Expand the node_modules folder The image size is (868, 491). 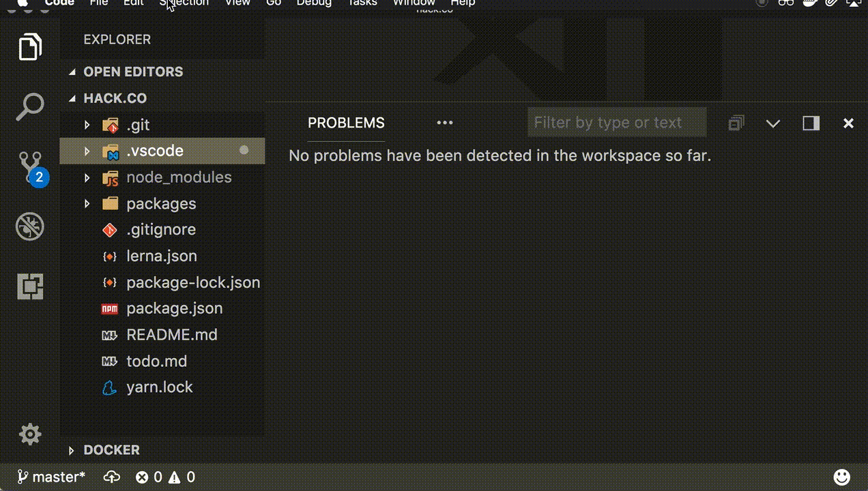click(x=87, y=177)
